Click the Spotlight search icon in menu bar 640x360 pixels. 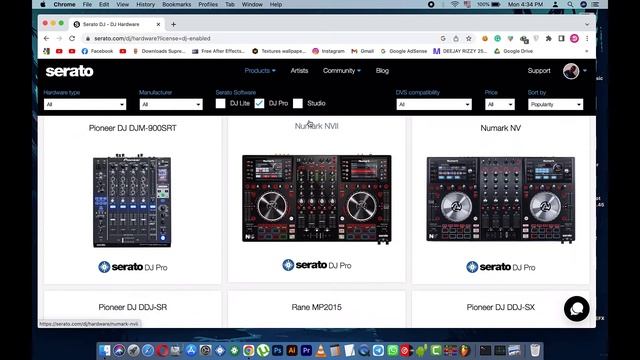pyautogui.click(x=570, y=4)
